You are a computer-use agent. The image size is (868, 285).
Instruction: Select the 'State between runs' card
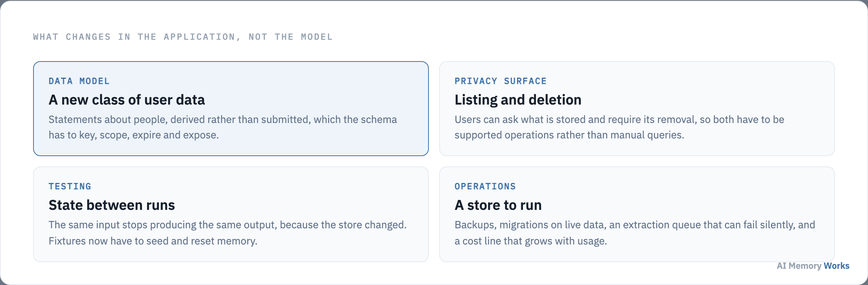pos(231,214)
